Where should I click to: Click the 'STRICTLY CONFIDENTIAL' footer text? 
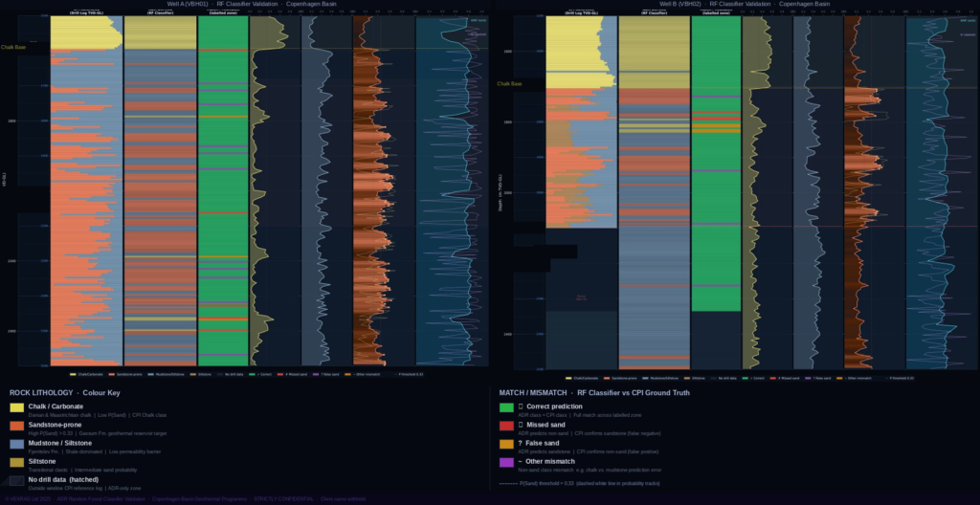(x=283, y=499)
